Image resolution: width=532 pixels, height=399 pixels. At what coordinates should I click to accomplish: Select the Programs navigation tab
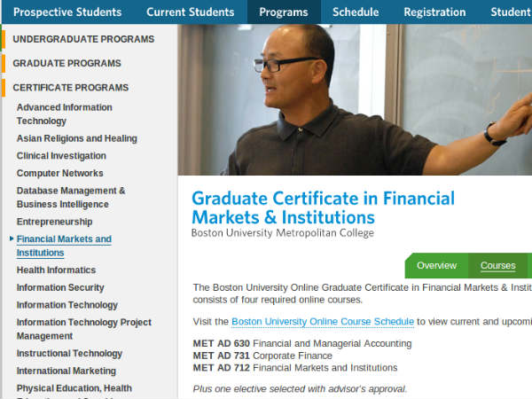(284, 12)
